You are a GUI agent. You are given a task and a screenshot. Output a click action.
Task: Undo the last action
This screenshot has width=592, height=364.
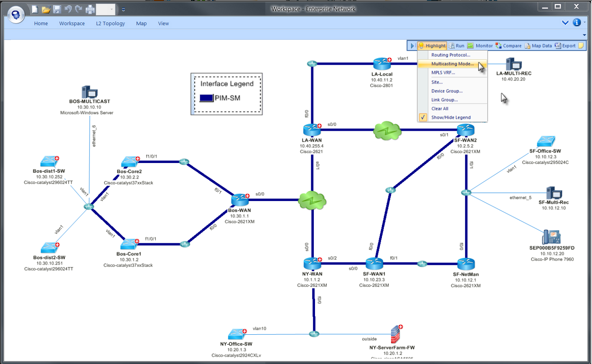68,9
